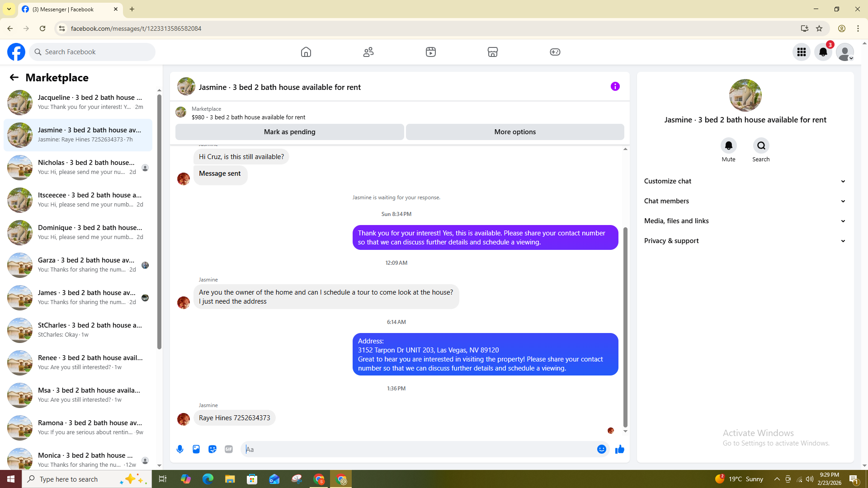Open conversation information purple icon

615,86
